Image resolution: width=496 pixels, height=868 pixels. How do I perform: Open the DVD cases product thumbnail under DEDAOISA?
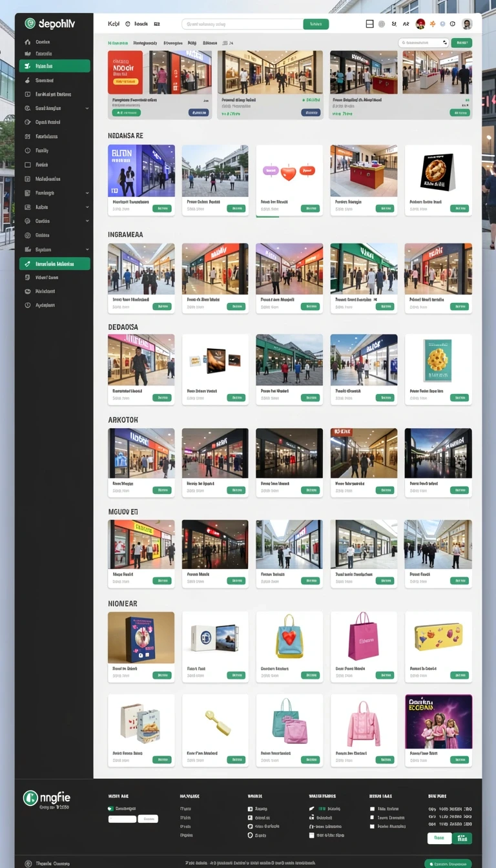tap(215, 360)
